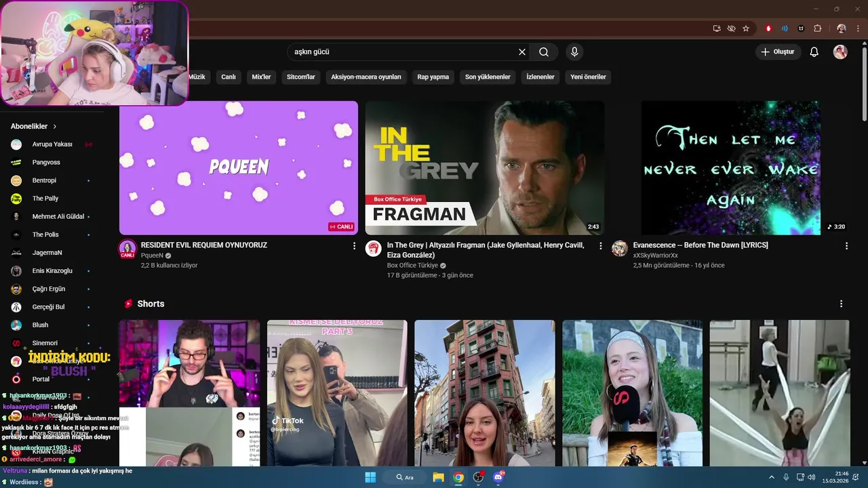This screenshot has height=488, width=868.
Task: Select the Aksiyon-macera oyunları chip
Action: (x=366, y=77)
